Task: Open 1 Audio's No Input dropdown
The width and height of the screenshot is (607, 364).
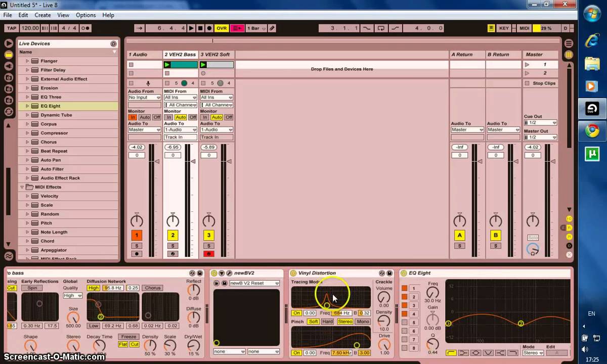Action: (144, 98)
